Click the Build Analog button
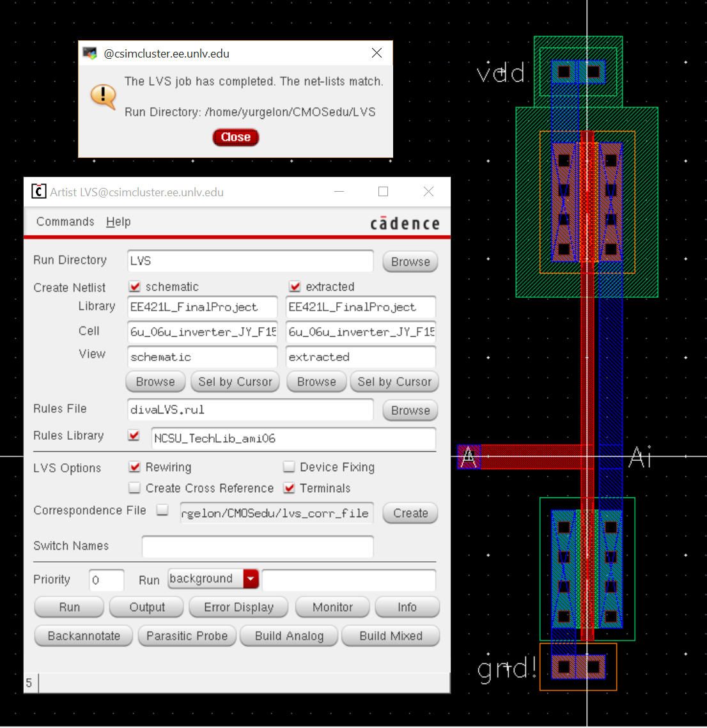This screenshot has height=728, width=707. 289,635
